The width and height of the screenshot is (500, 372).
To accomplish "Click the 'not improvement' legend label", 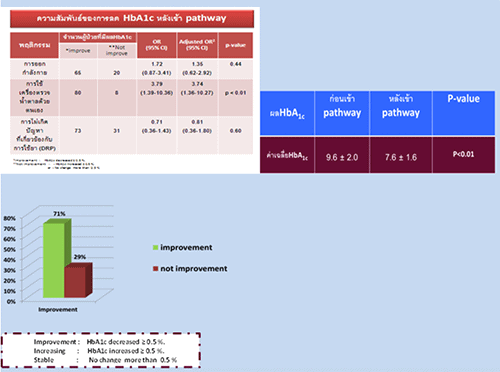I will (194, 268).
